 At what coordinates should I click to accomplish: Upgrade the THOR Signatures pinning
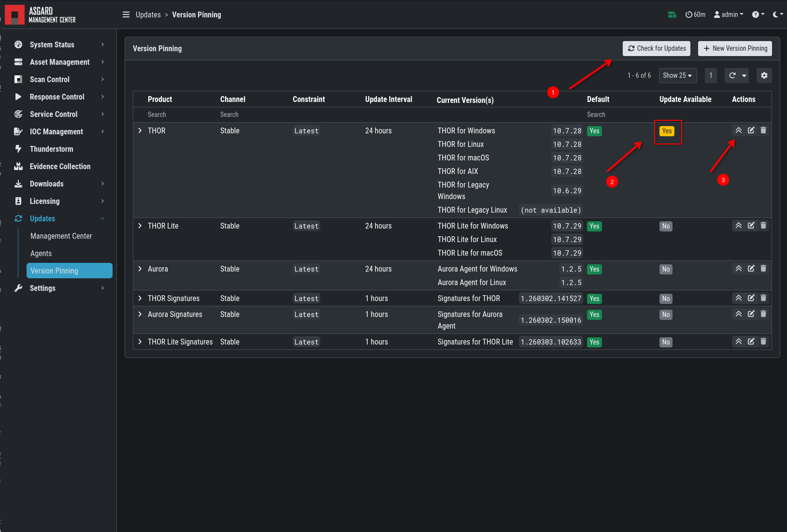(739, 298)
